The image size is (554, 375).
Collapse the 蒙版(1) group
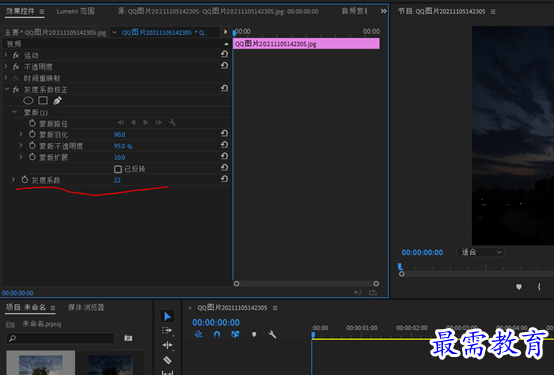point(14,112)
